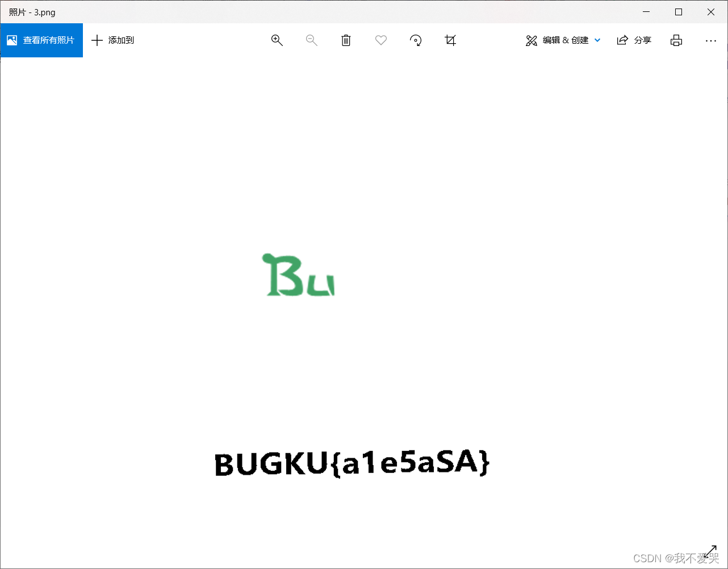This screenshot has height=569, width=728.
Task: Select 添加到 from the toolbar
Action: coord(121,40)
